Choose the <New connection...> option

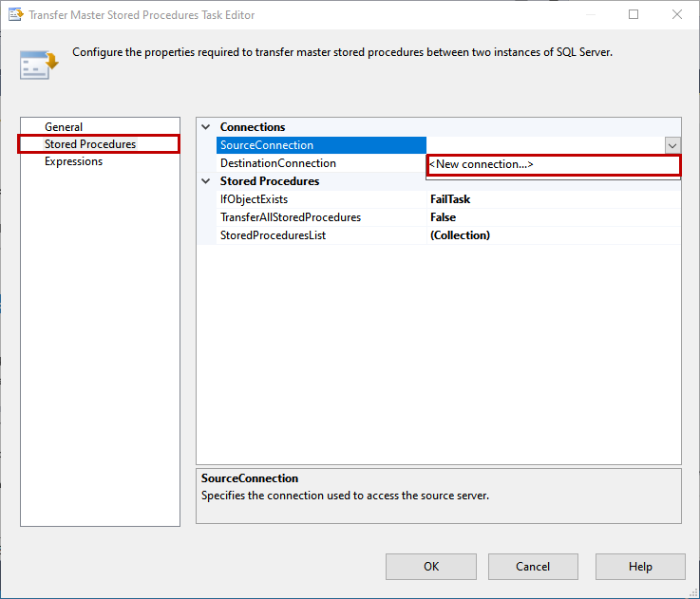pos(553,164)
